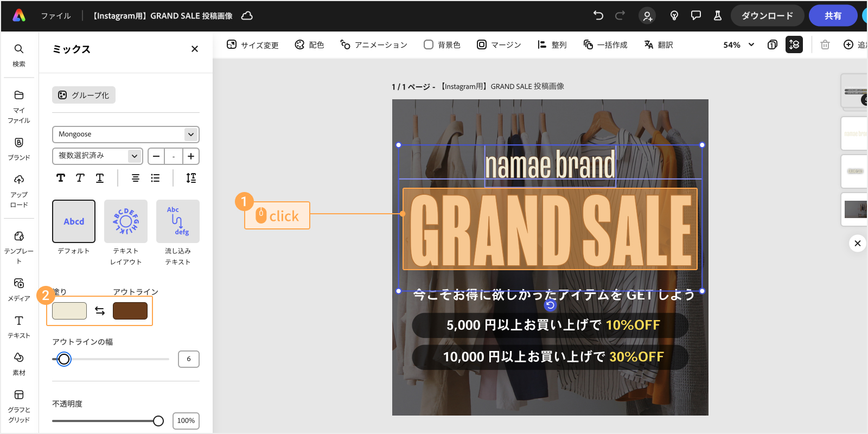Toggle italic text formatting
The width and height of the screenshot is (868, 434).
click(80, 178)
